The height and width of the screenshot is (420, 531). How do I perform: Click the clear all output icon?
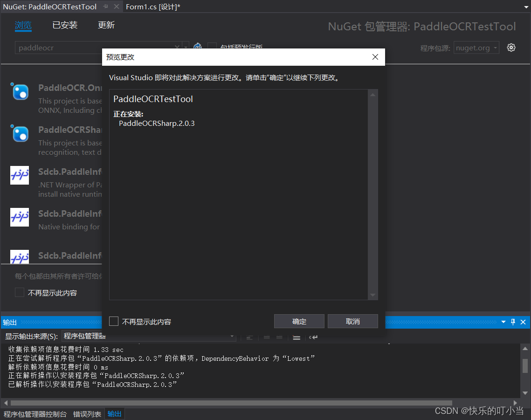[297, 337]
